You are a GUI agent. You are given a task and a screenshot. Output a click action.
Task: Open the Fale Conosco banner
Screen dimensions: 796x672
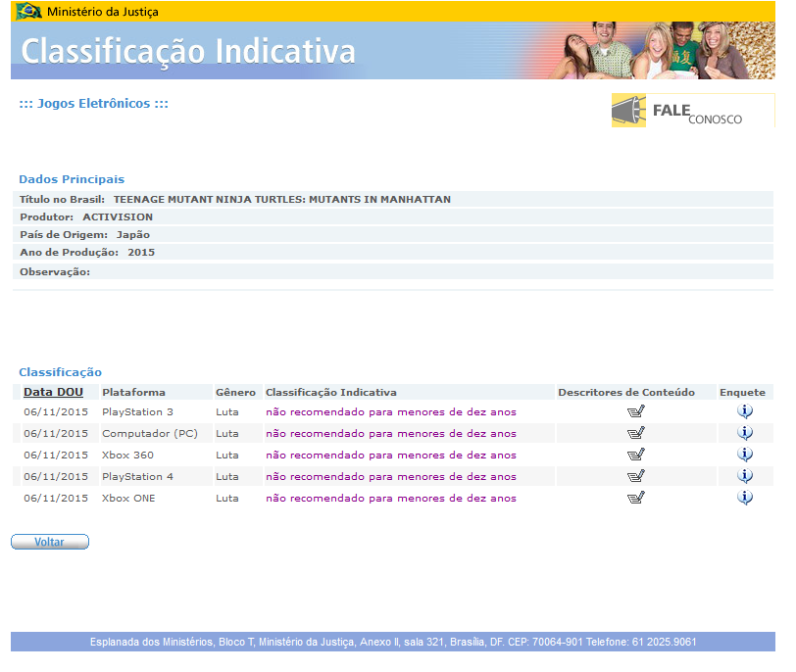click(692, 111)
